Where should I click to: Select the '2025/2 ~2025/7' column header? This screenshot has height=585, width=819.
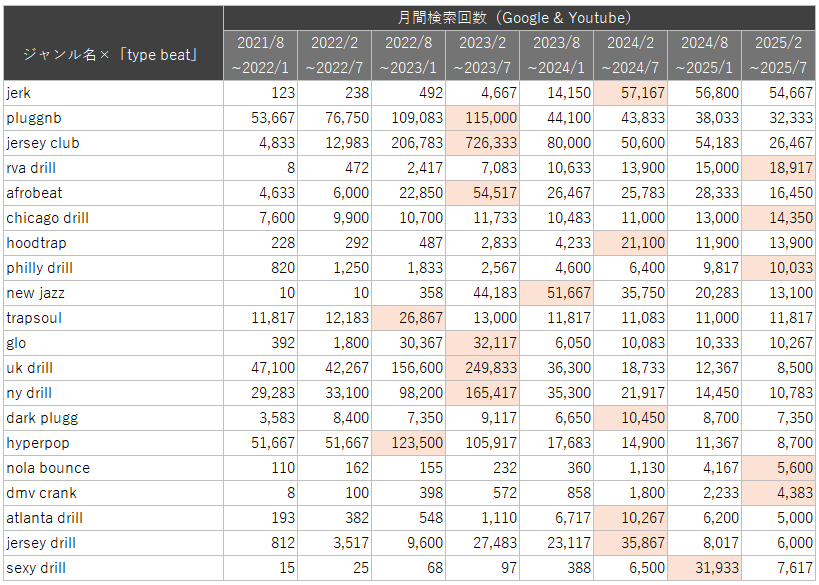779,55
